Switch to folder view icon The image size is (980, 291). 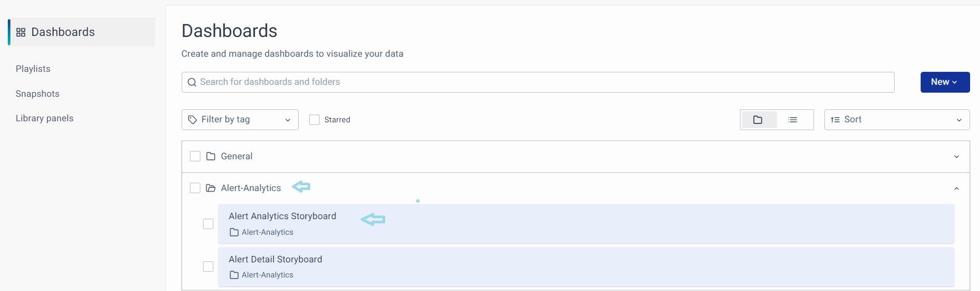click(x=758, y=120)
